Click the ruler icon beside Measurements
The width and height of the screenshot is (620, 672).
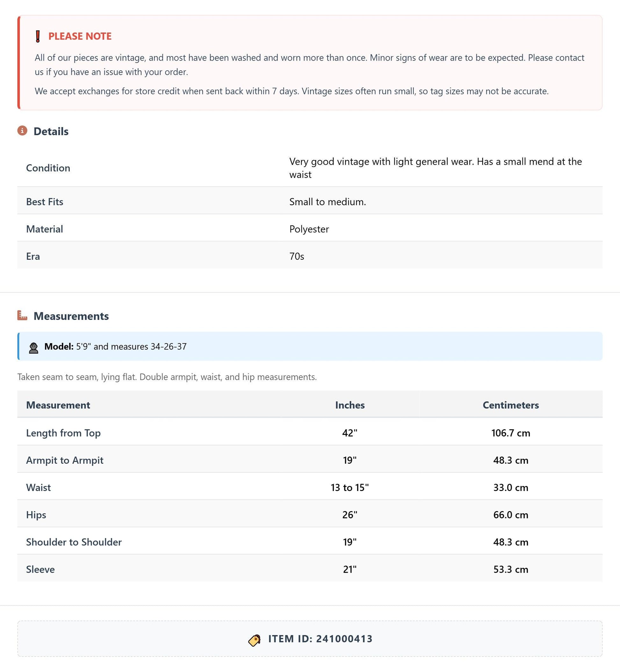tap(22, 316)
